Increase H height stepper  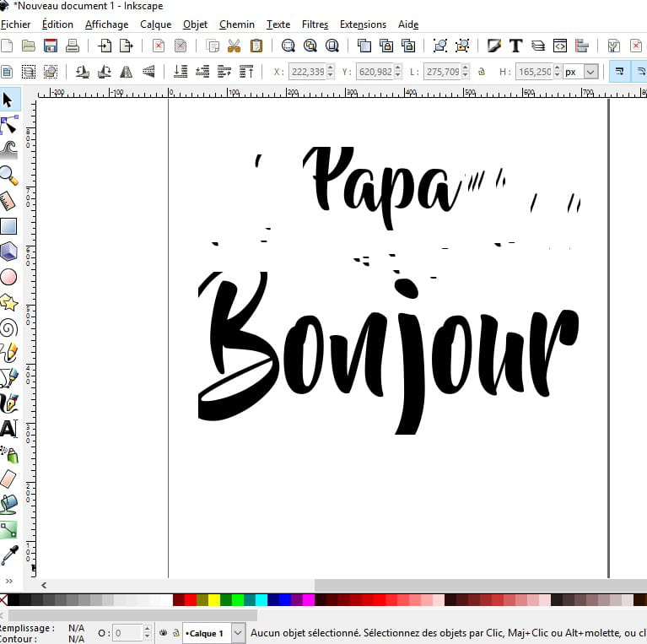(x=557, y=68)
